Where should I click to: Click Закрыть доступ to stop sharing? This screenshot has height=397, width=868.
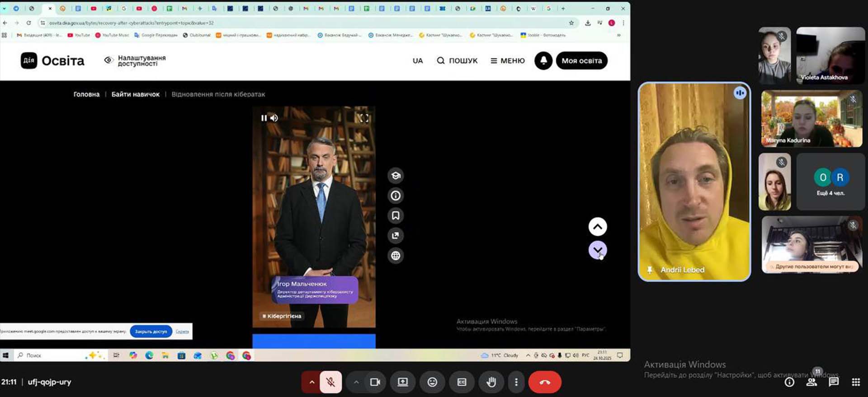click(151, 332)
